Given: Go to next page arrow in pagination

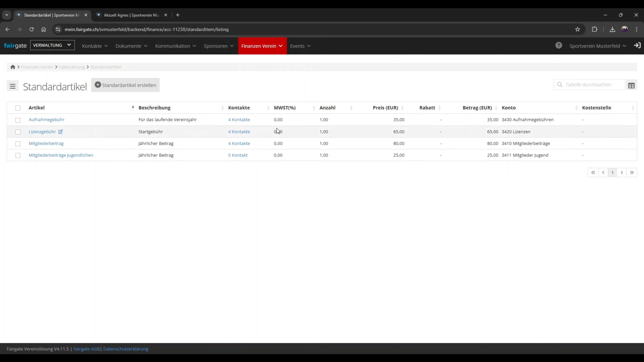Looking at the screenshot, I should point(622,172).
